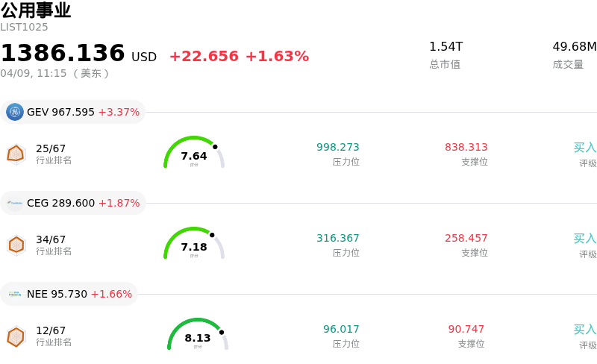Click the 1.54T market cap value
The height and width of the screenshot is (364, 597).
pyautogui.click(x=446, y=47)
